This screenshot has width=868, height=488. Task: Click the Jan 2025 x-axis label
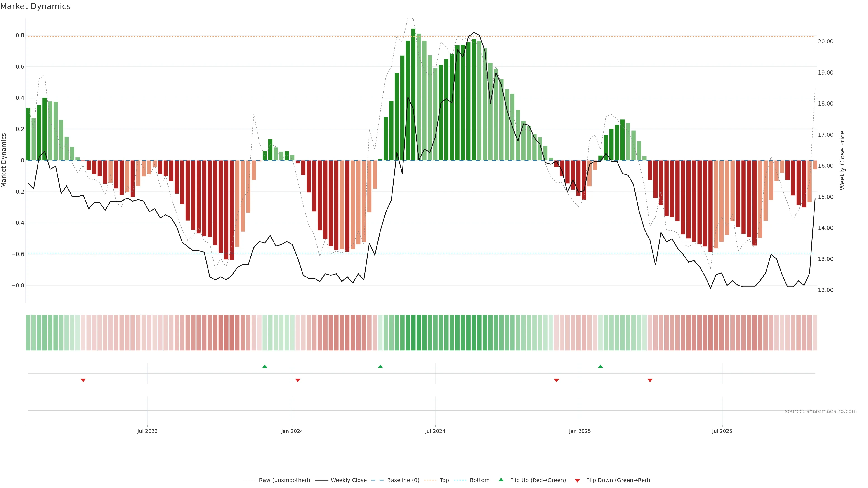[580, 431]
